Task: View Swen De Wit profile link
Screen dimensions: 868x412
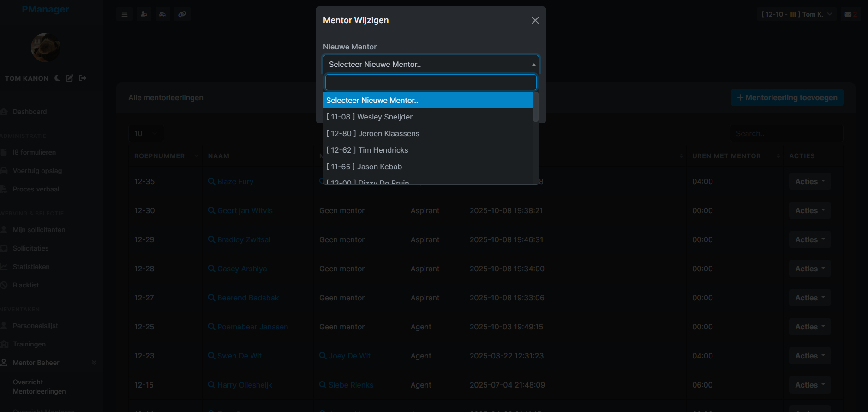Action: [234, 356]
